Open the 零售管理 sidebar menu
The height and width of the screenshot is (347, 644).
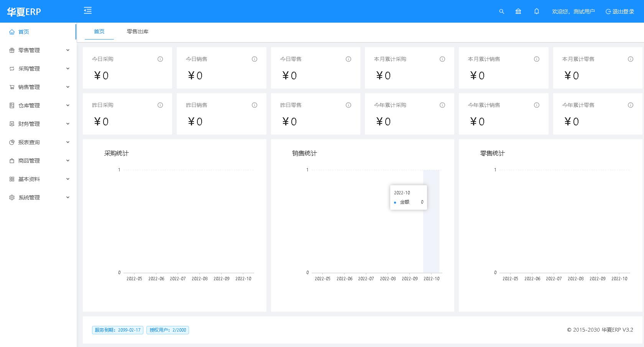(38, 50)
